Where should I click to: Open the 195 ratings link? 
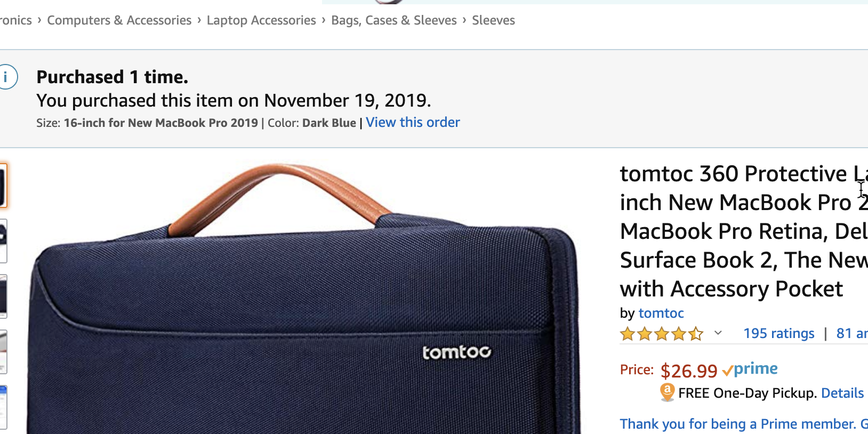pos(778,334)
